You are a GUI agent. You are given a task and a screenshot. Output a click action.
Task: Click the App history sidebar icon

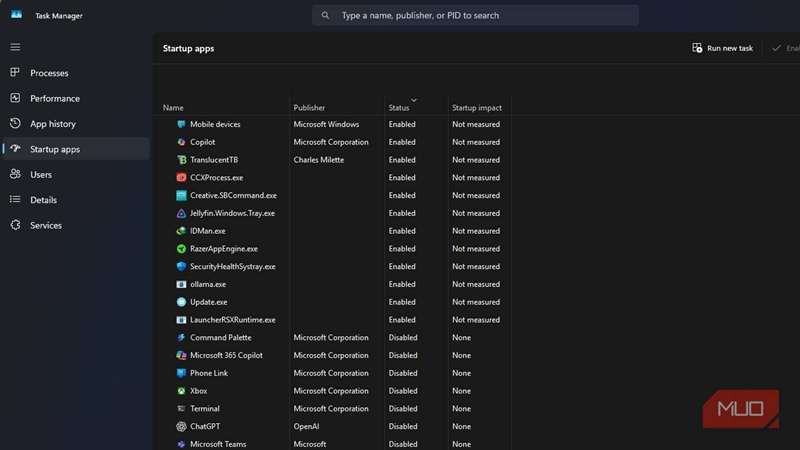pyautogui.click(x=15, y=124)
